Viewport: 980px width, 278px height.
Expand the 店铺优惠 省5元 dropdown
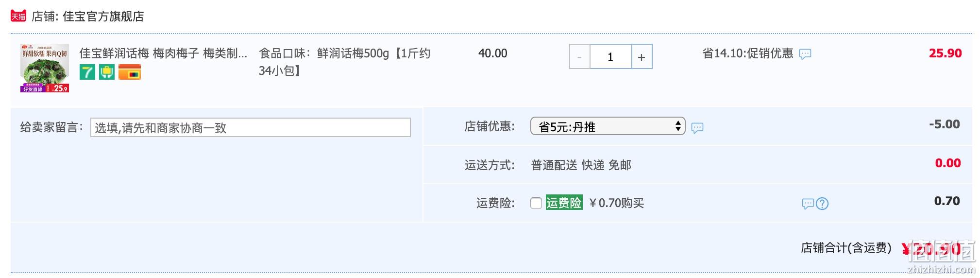[608, 126]
